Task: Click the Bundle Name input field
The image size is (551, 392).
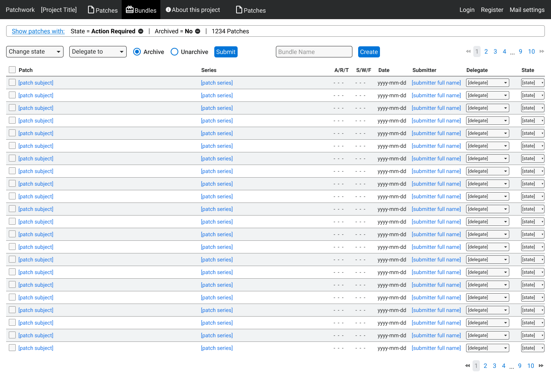Action: 314,52
